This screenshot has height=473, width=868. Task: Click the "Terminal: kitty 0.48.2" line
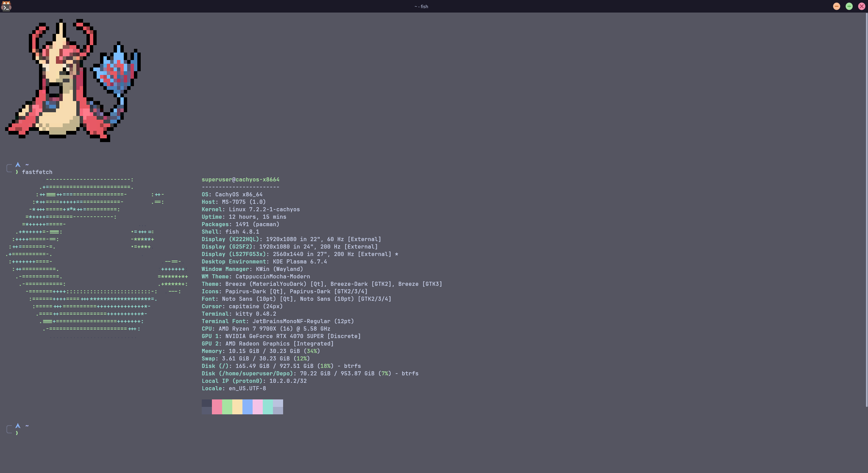(x=239, y=314)
